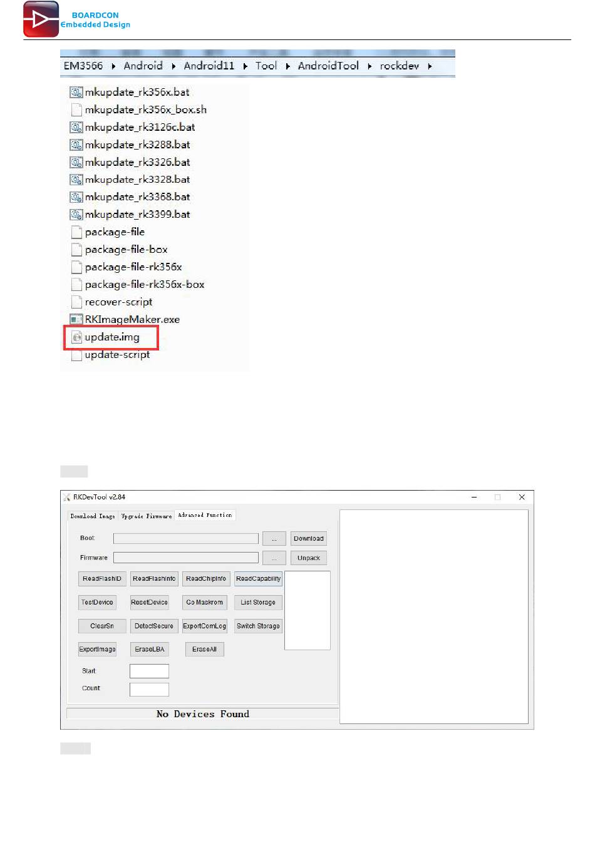Go to EM3566 folder in breadcrumb

[x=83, y=66]
